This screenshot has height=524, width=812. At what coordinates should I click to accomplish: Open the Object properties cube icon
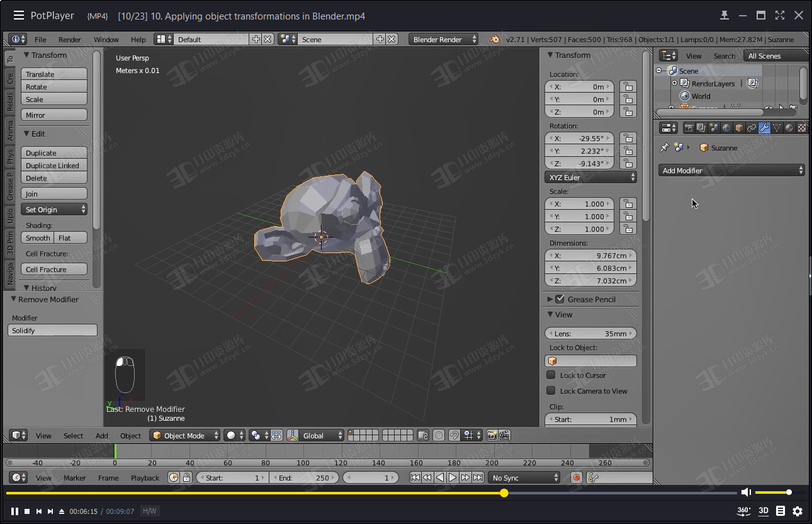[739, 128]
